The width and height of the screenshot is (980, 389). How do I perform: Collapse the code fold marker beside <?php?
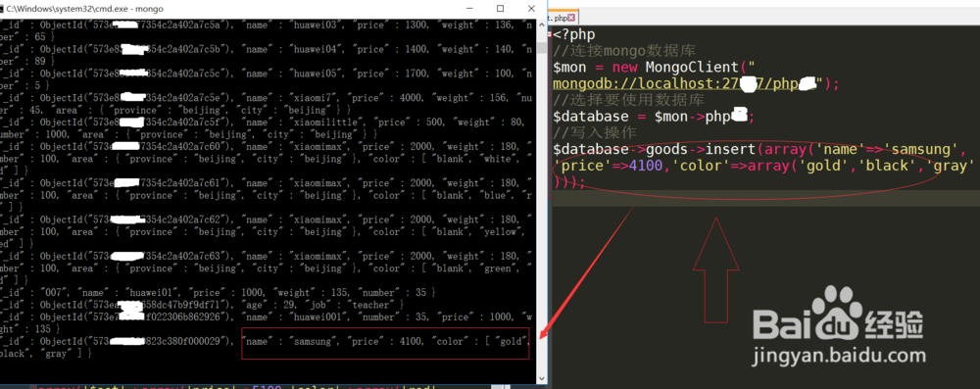(550, 33)
